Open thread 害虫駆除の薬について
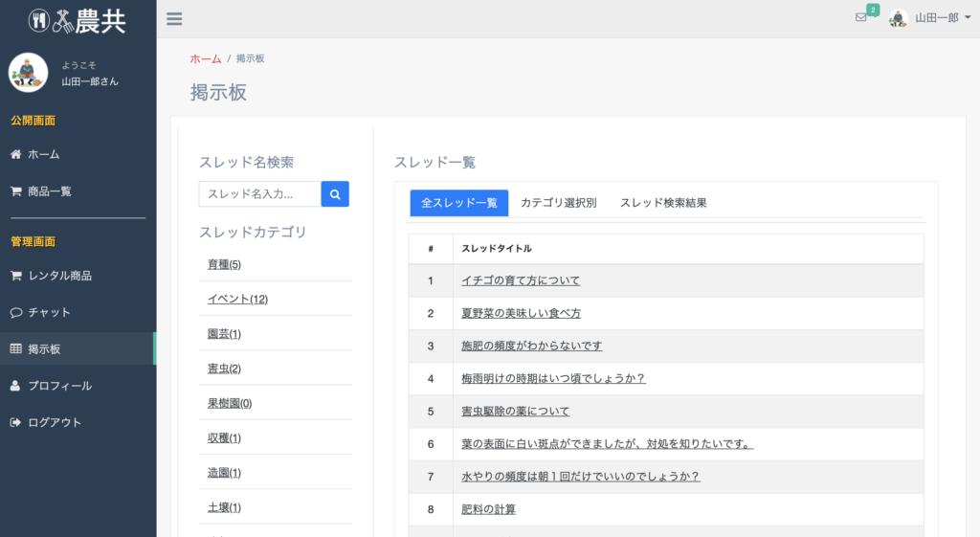Image resolution: width=980 pixels, height=537 pixels. click(515, 411)
